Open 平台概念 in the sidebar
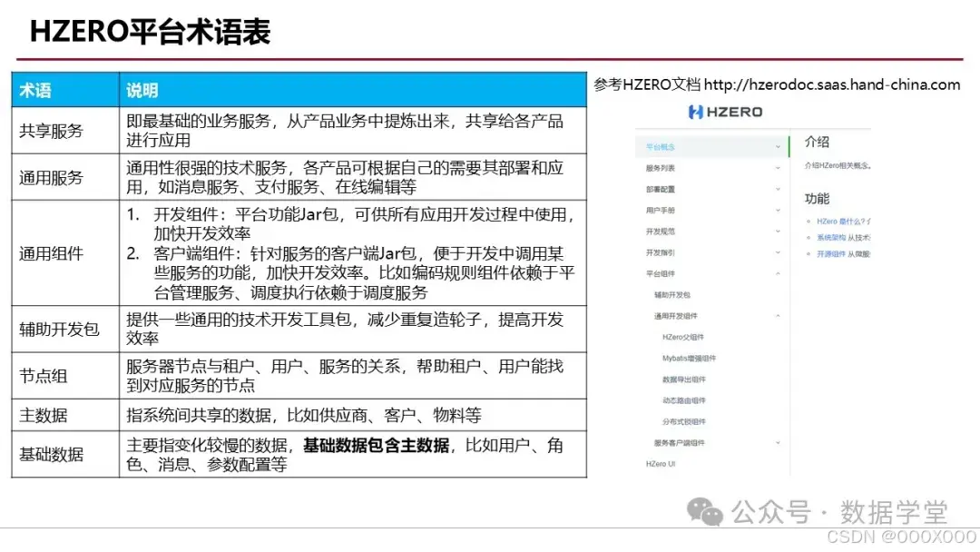The width and height of the screenshot is (980, 552). click(660, 147)
